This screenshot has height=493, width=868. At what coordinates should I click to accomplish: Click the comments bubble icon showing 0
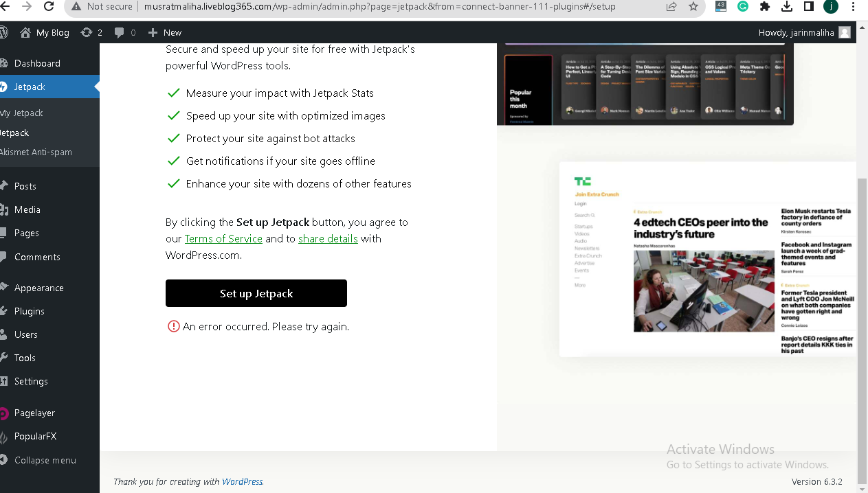120,33
